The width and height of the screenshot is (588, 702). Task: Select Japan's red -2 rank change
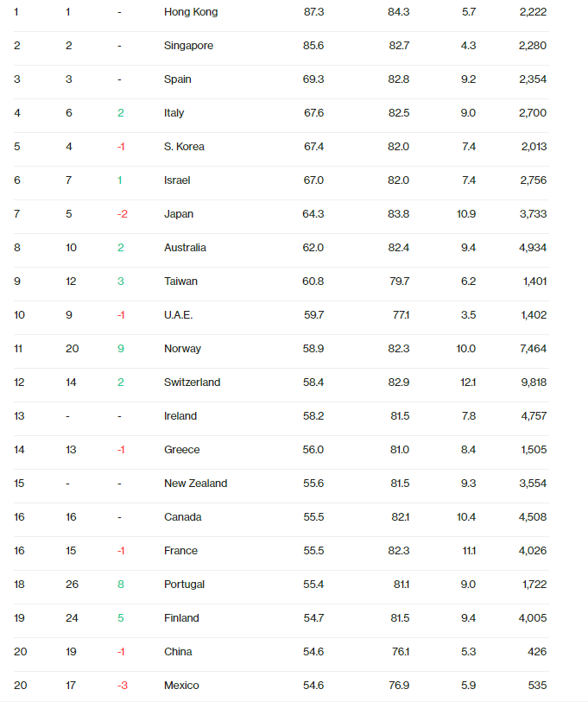(122, 214)
